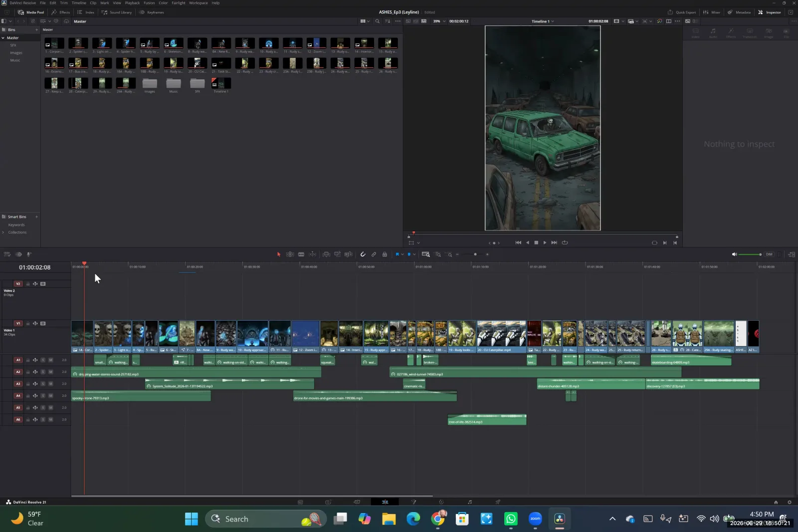Open the Timeline View Options icon
The height and width of the screenshot is (532, 798).
coord(7,254)
